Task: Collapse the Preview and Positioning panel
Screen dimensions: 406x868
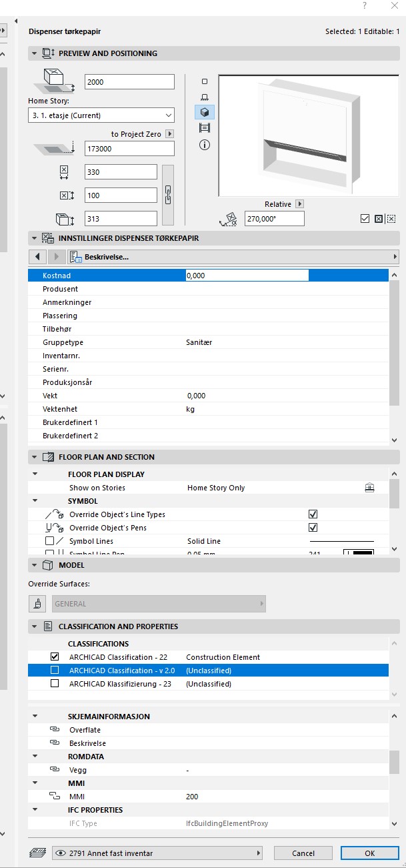Action: [33, 53]
